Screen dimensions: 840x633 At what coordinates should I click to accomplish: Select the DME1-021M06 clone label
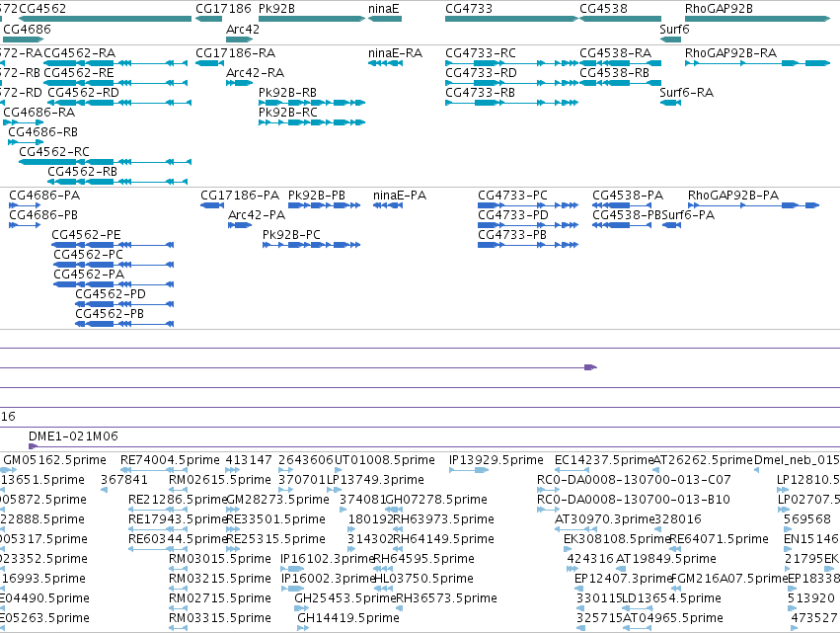click(73, 436)
